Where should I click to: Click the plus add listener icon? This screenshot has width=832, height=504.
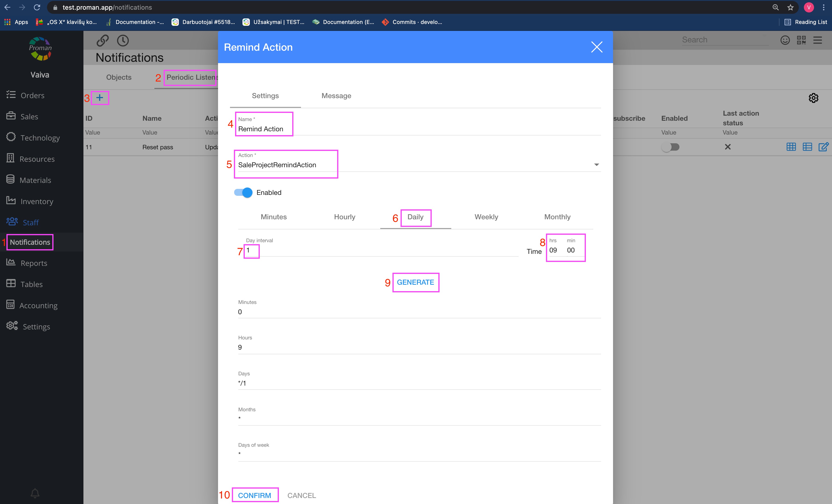click(100, 98)
